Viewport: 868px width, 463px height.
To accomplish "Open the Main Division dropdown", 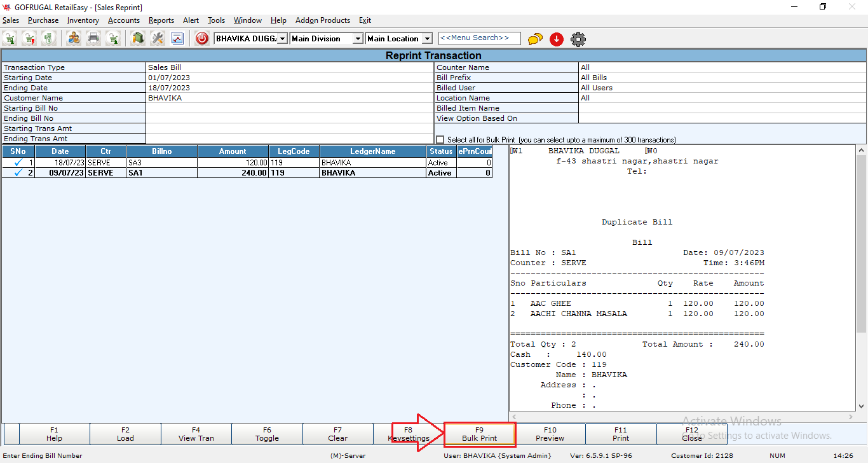I will coord(358,39).
